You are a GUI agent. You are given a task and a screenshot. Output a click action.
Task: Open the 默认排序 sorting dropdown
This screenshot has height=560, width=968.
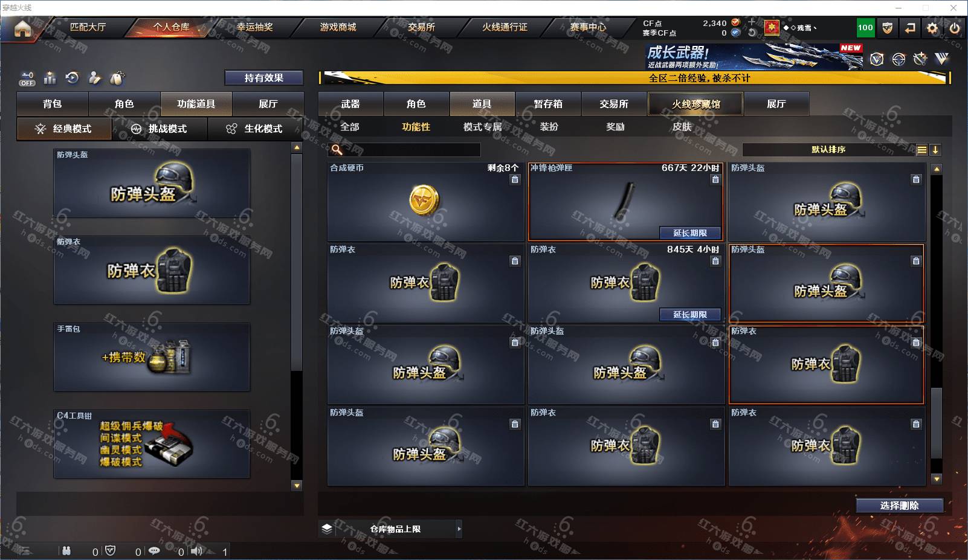(x=828, y=150)
